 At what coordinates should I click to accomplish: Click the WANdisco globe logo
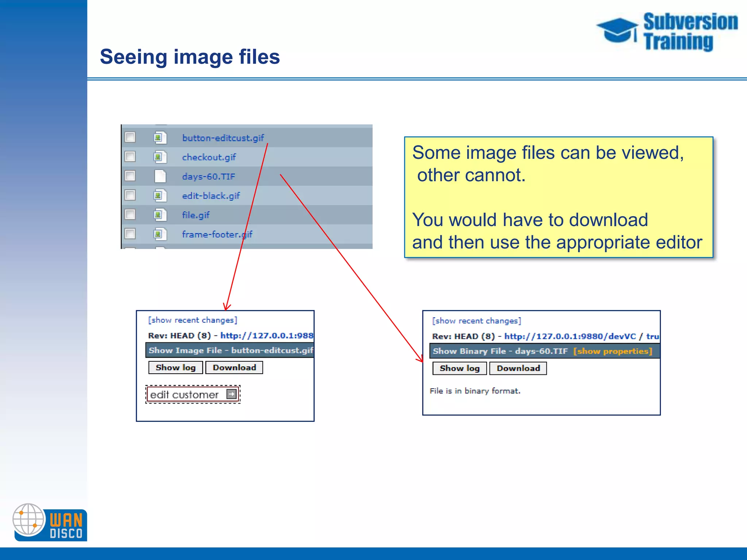pos(29,520)
